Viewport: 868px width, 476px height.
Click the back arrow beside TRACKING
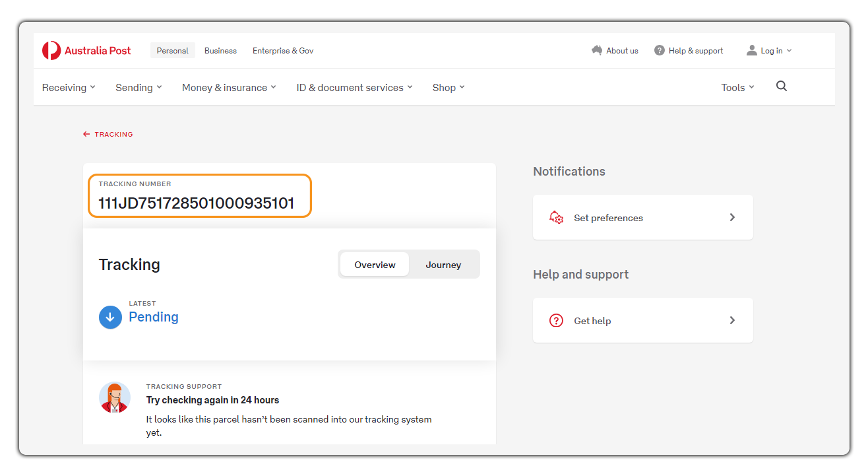(x=86, y=134)
